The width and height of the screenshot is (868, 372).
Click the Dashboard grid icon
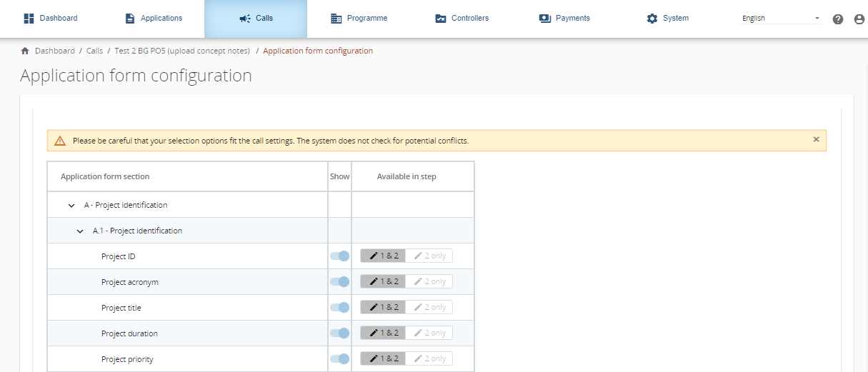coord(29,19)
